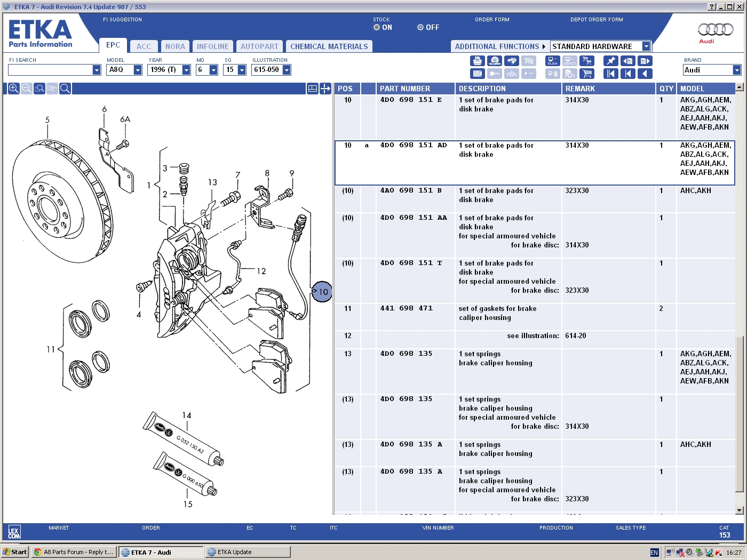Select part row 4A0 698 151 B
This screenshot has height=560, width=747.
535,199
